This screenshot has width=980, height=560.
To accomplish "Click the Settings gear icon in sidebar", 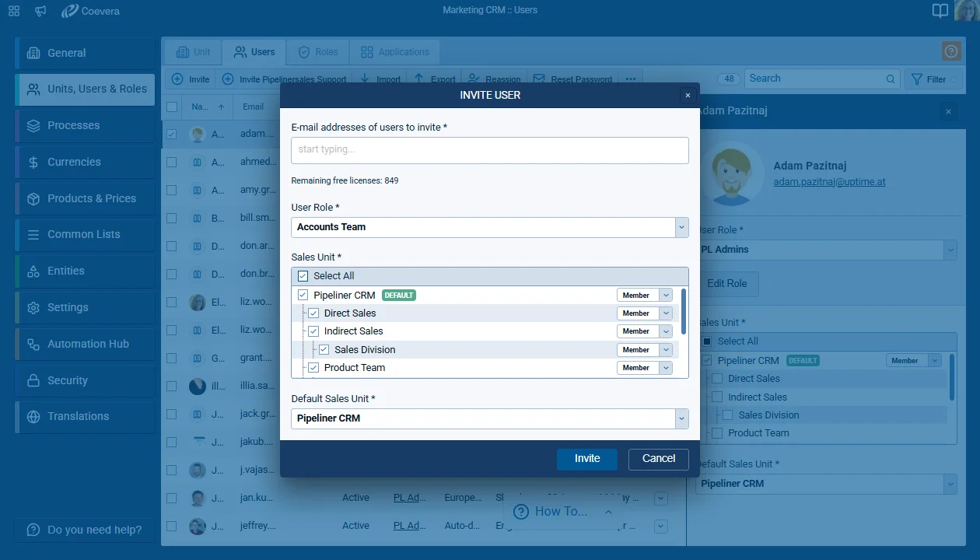I will [x=33, y=307].
